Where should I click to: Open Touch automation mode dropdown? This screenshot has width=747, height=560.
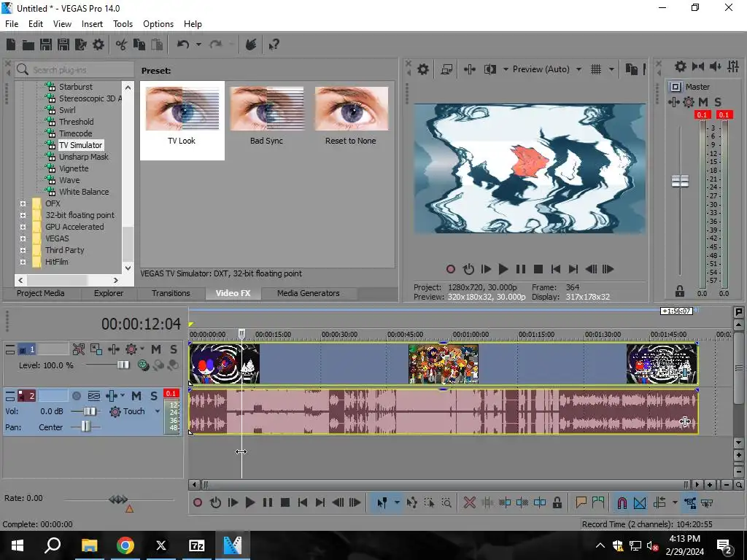click(158, 411)
